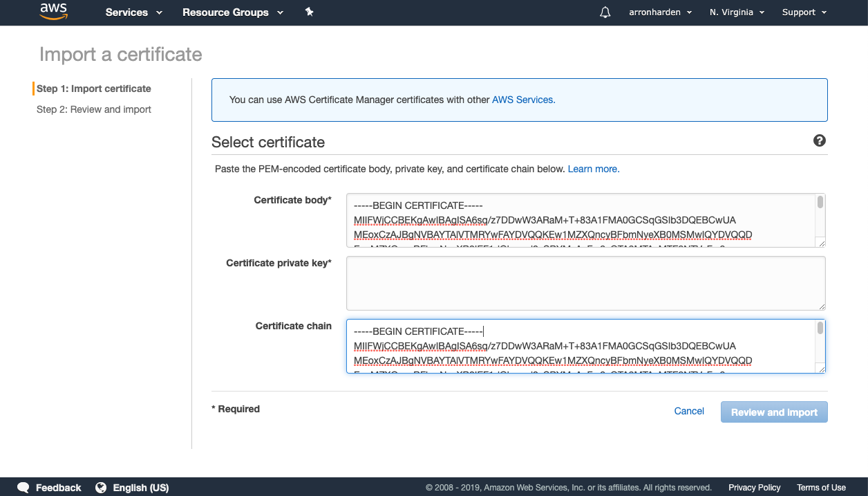868x496 pixels.
Task: Click the Certificate chain label
Action: point(294,326)
